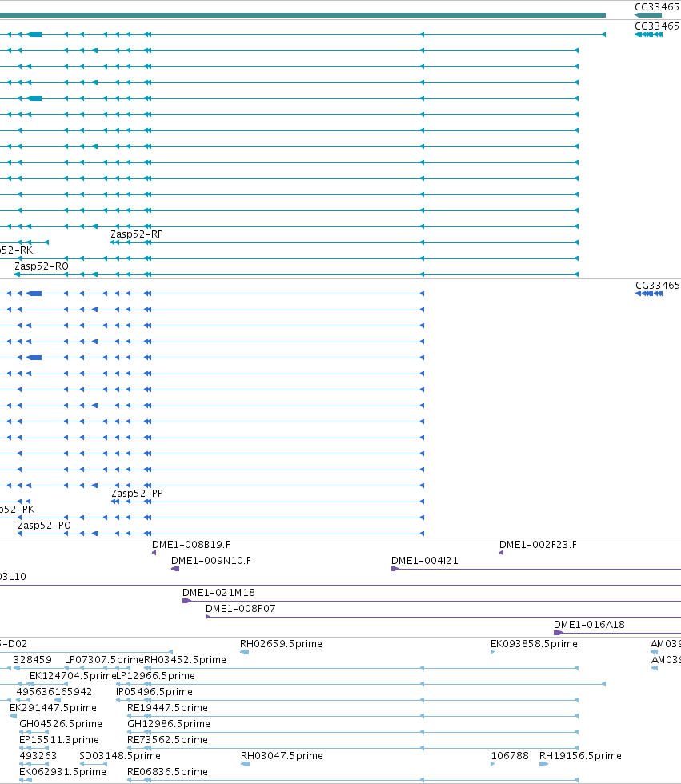Click the RH19156.5prime light blue arrow glyph
Screen dimensions: 681x784
point(543,764)
